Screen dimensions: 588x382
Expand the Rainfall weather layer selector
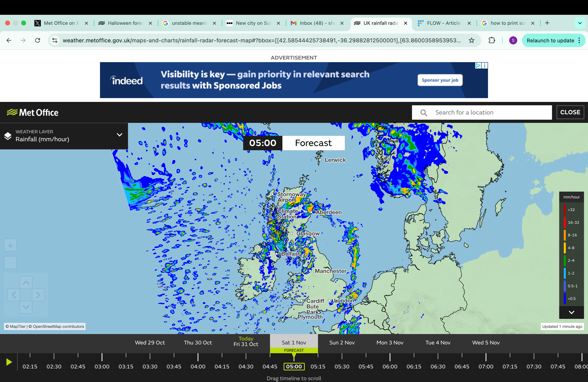120,135
